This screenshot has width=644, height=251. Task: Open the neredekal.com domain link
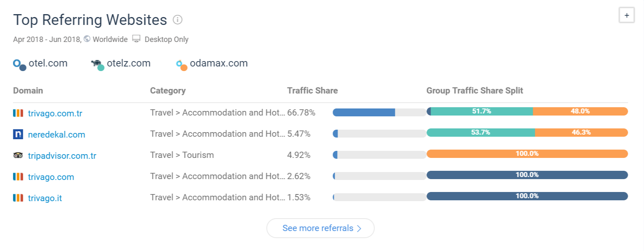click(x=56, y=134)
